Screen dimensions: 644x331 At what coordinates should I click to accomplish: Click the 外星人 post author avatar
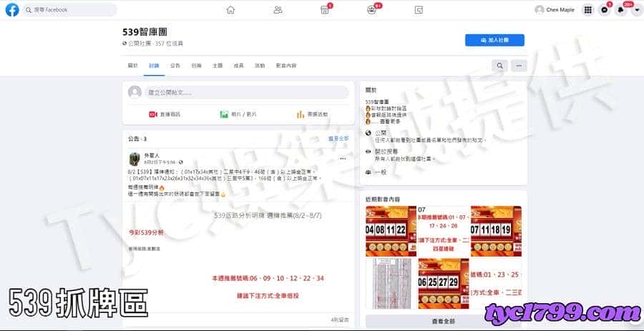pos(135,159)
